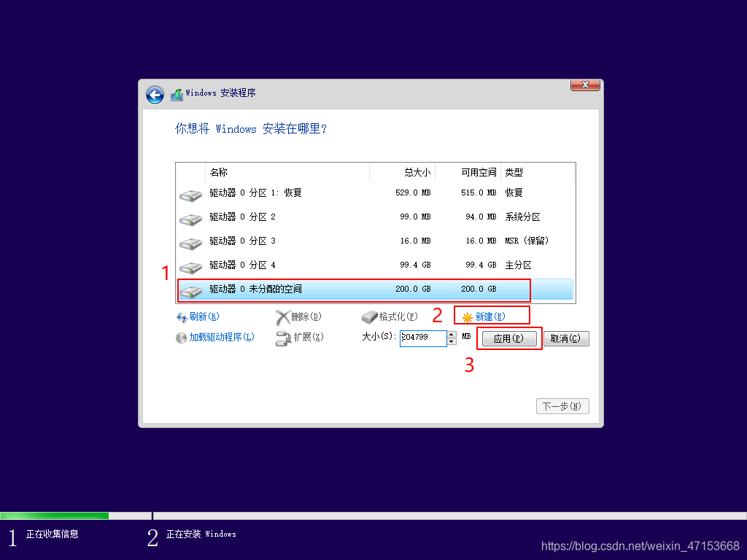This screenshot has height=560, width=747.
Task: Click the 可用空间 column header
Action: (479, 172)
